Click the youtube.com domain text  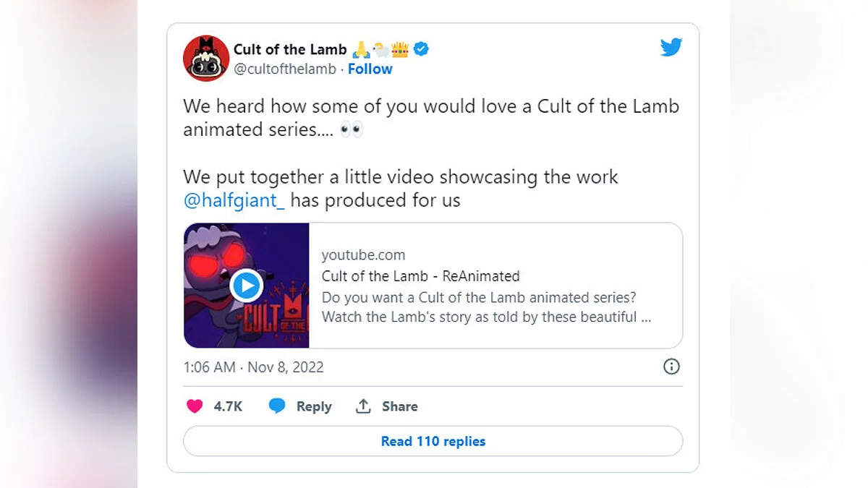click(363, 255)
